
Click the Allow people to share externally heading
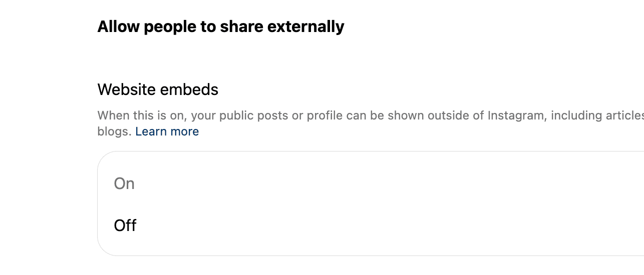[221, 26]
